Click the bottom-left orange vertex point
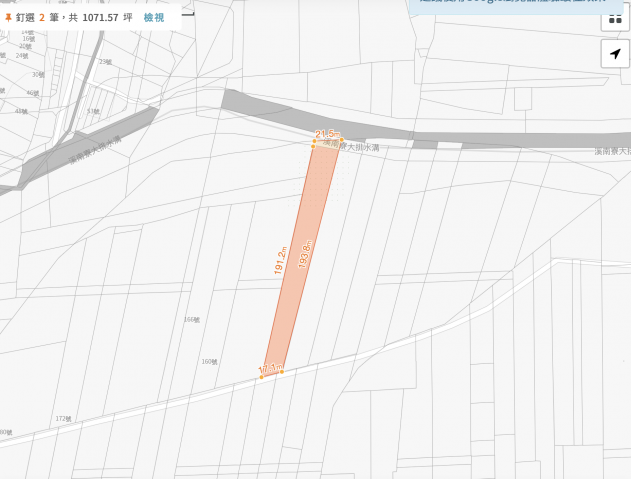The height and width of the screenshot is (479, 631). pos(262,377)
